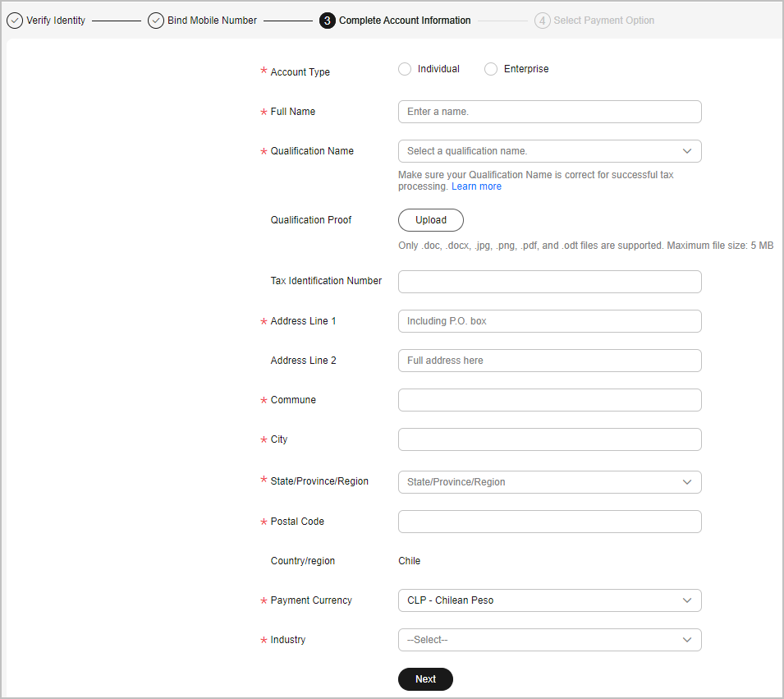
Task: Select the Individual account type
Action: [405, 69]
